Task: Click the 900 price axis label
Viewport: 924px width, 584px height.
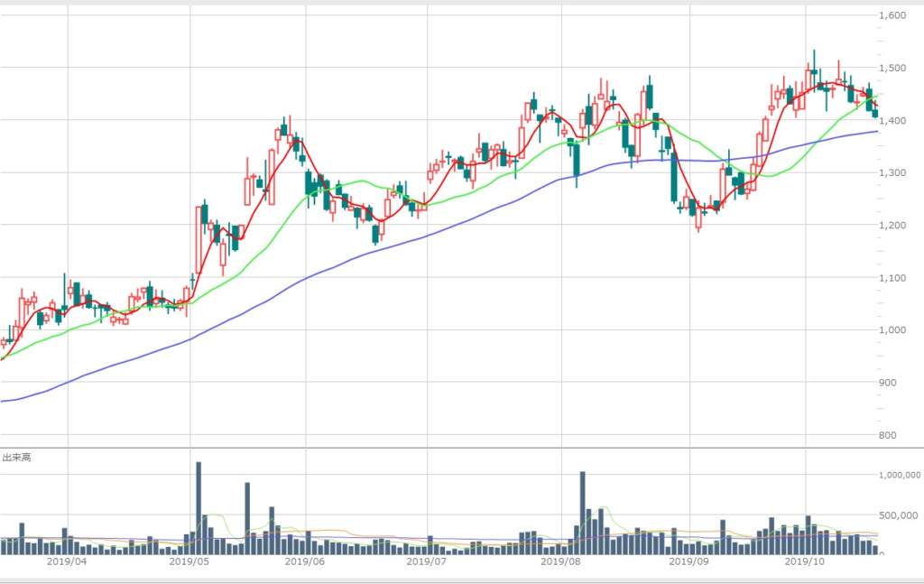Action: (x=888, y=383)
